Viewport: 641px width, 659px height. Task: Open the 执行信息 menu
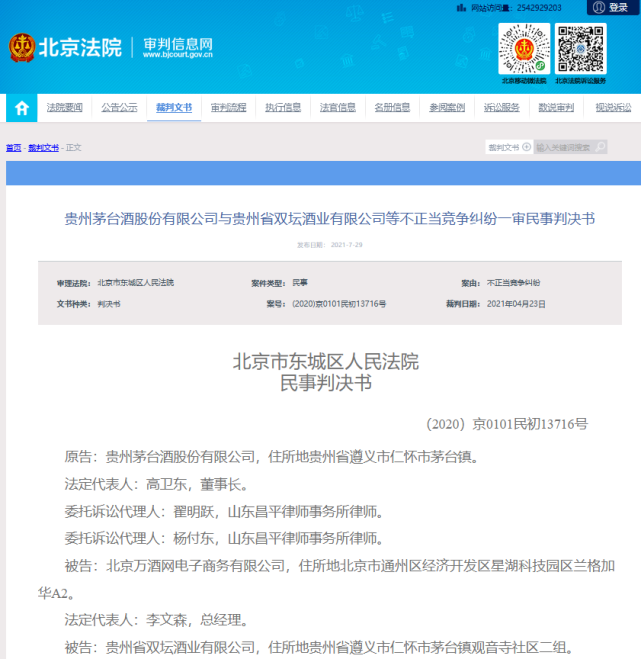(283, 108)
